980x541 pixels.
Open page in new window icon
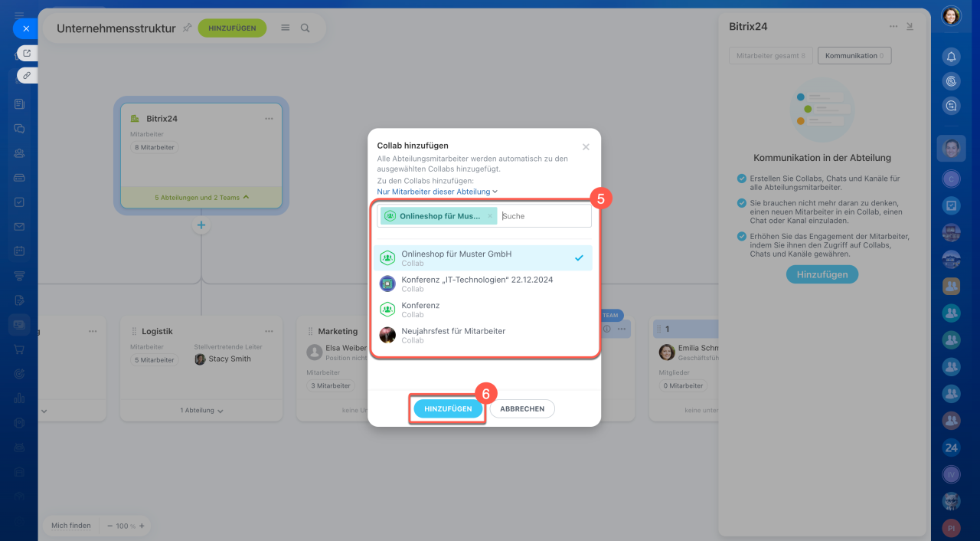click(27, 53)
